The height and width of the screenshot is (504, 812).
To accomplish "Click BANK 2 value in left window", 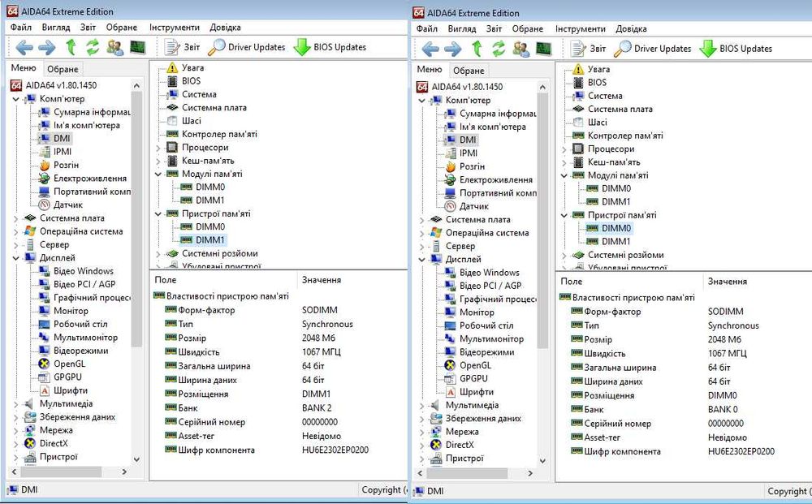I will pos(317,407).
